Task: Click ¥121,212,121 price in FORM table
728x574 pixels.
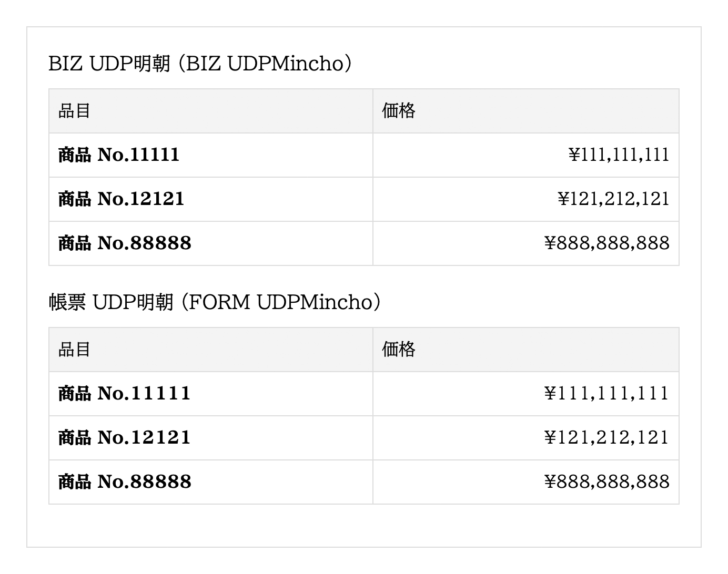Action: coord(606,438)
